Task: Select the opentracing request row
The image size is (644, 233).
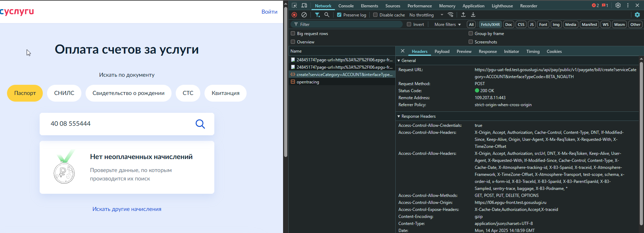Action: tap(342, 82)
